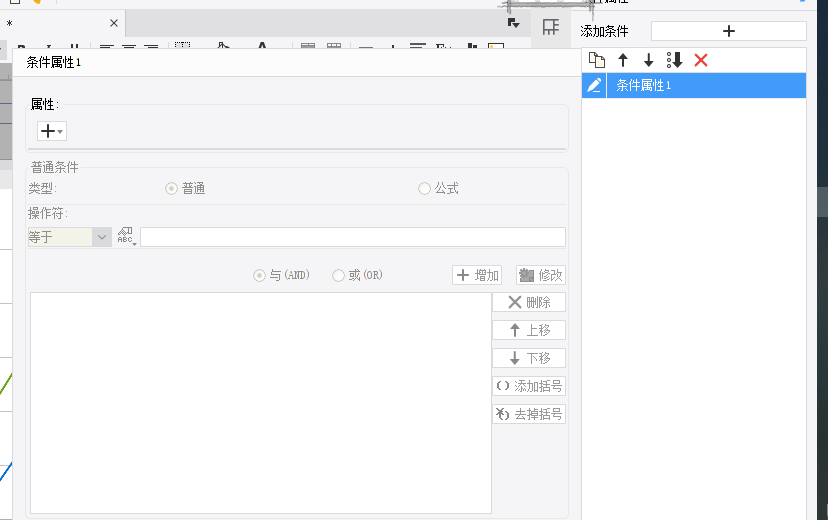Open the ABC value type selector
Image resolution: width=828 pixels, height=520 pixels.
pos(126,237)
